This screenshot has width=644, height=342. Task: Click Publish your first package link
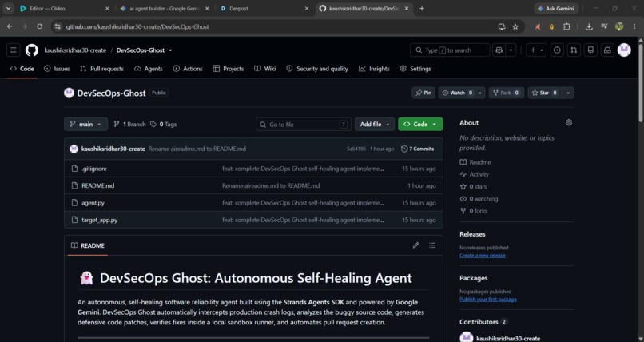(488, 300)
